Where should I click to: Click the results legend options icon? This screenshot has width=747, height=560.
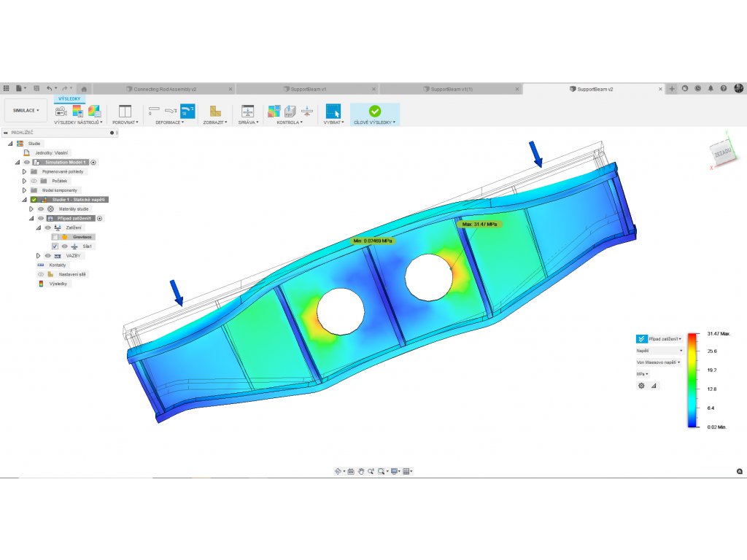[77, 111]
